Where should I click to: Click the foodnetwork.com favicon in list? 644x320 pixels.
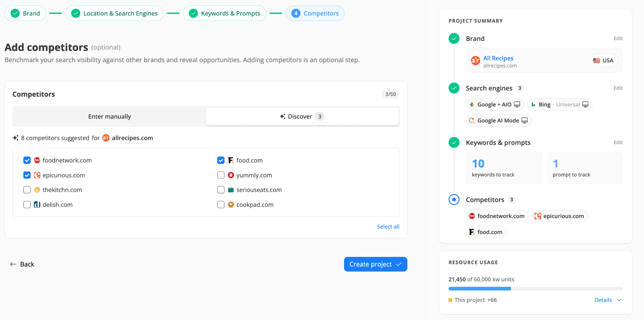click(37, 160)
